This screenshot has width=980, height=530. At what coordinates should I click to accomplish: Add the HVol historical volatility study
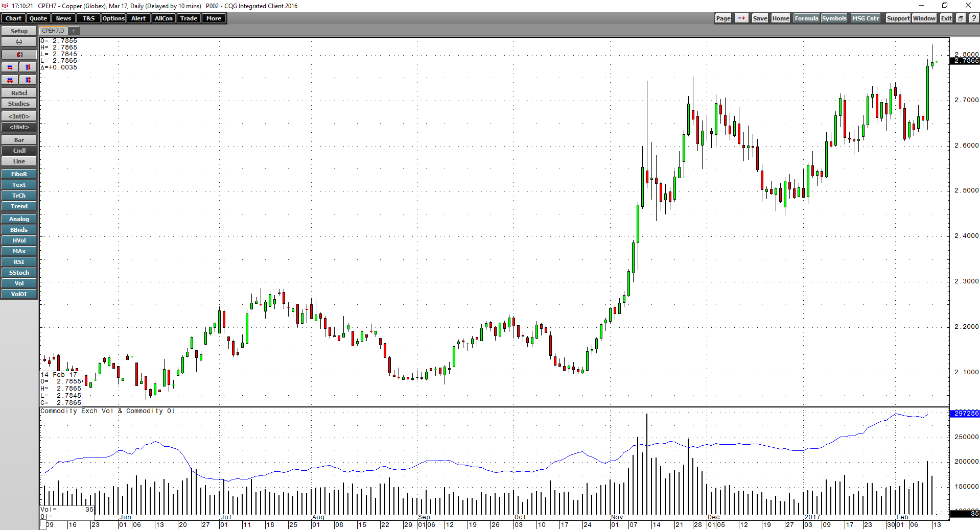(19, 240)
